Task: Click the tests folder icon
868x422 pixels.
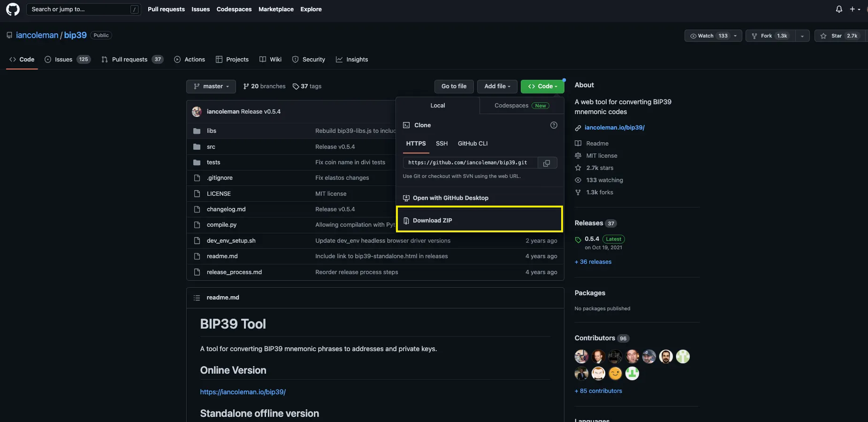Action: 197,162
